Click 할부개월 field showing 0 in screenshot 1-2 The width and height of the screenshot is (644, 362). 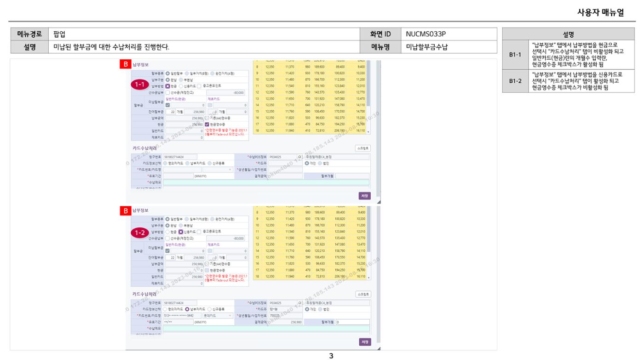(352, 322)
